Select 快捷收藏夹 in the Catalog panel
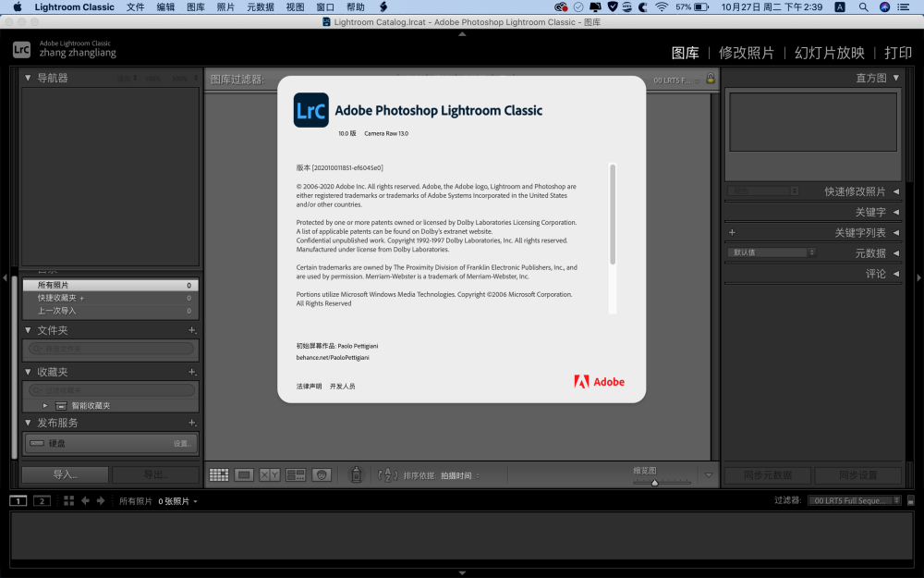The height and width of the screenshot is (578, 924). 110,298
